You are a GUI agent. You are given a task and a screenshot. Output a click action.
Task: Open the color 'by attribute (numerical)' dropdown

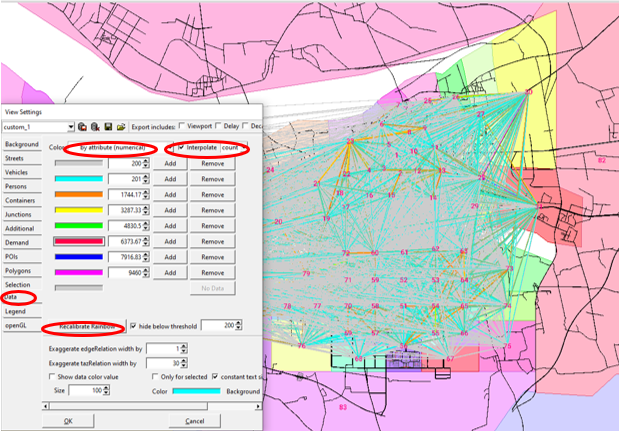point(113,147)
